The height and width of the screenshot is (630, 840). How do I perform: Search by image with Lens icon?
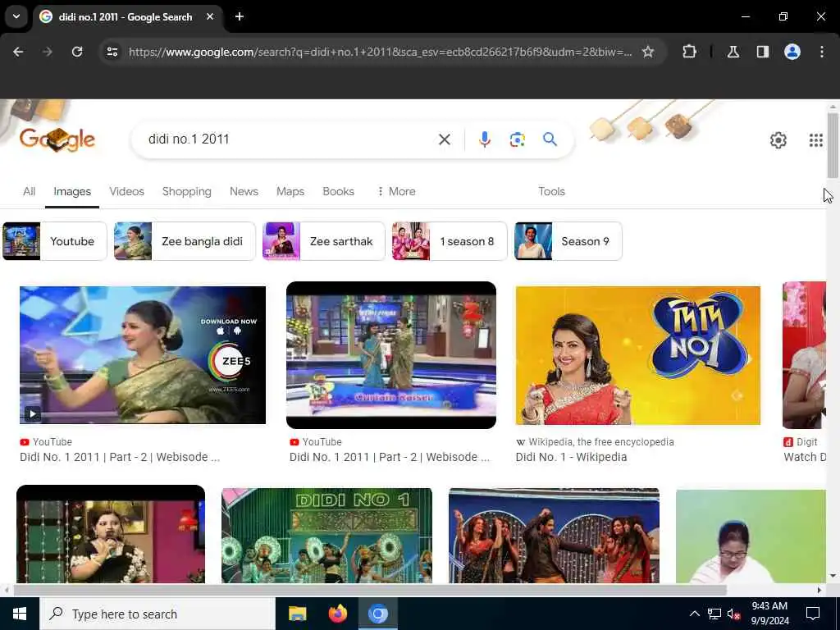point(517,139)
